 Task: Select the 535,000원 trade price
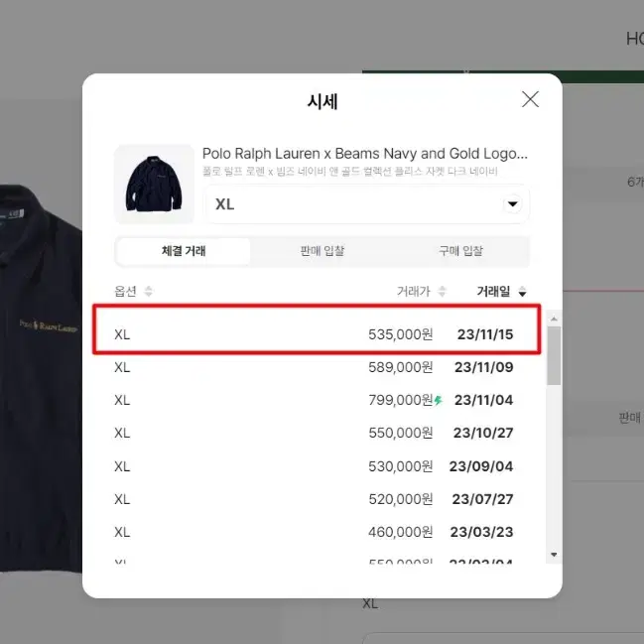click(401, 334)
